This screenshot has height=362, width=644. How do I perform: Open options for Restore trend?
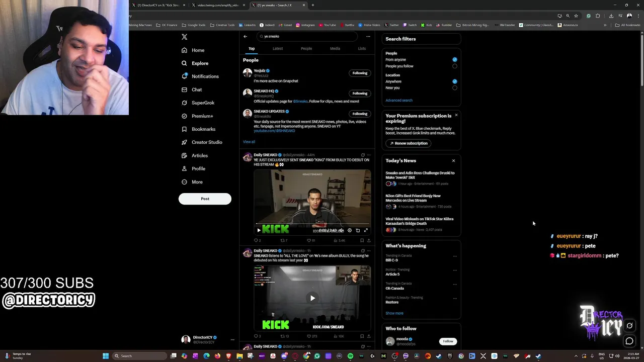[455, 298]
